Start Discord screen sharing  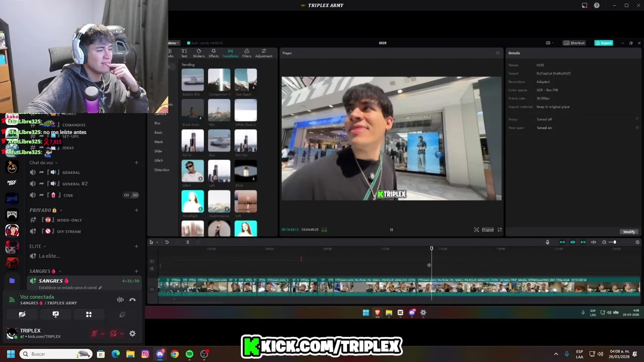click(55, 314)
